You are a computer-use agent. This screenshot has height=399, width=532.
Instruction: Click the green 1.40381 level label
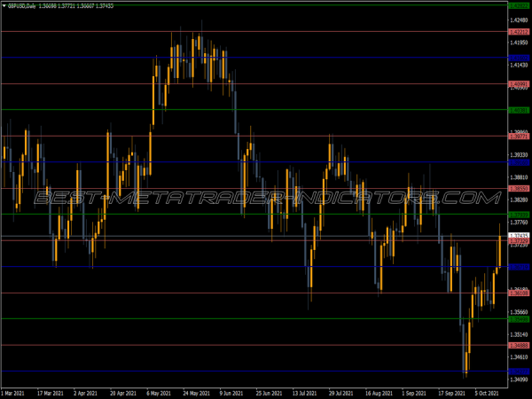tap(519, 110)
